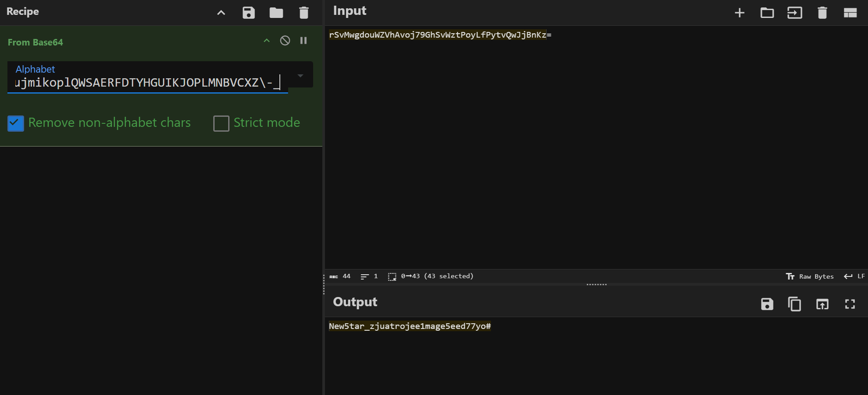Clear input and output

coord(822,13)
